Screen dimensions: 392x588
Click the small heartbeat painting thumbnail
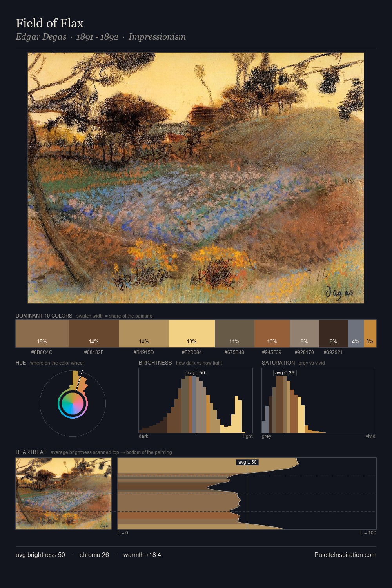(x=64, y=494)
